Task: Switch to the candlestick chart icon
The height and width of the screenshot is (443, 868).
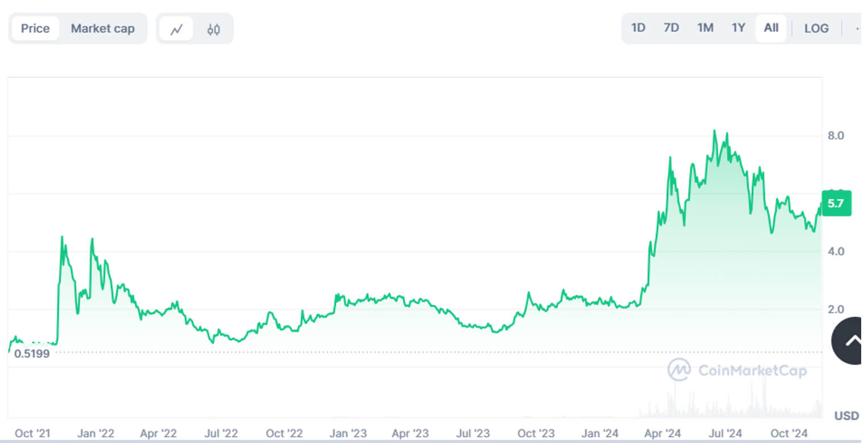Action: (213, 29)
